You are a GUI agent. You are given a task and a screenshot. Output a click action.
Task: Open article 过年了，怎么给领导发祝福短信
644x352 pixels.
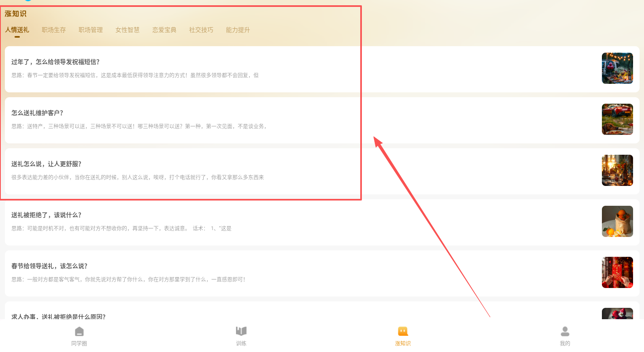[x=55, y=62]
